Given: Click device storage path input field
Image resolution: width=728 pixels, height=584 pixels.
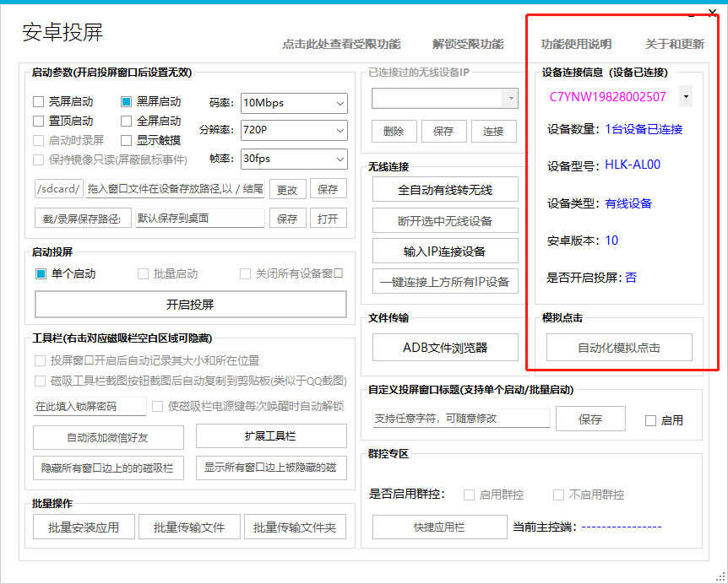Looking at the screenshot, I should point(175,189).
